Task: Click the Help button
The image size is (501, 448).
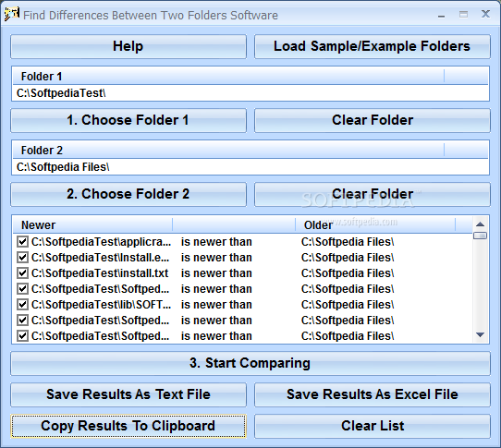Action: [128, 46]
